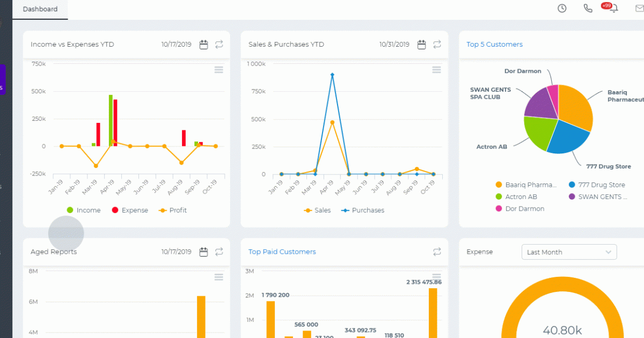This screenshot has width=644, height=338.
Task: Refresh the Top Paid Customers widget
Action: coord(437,252)
